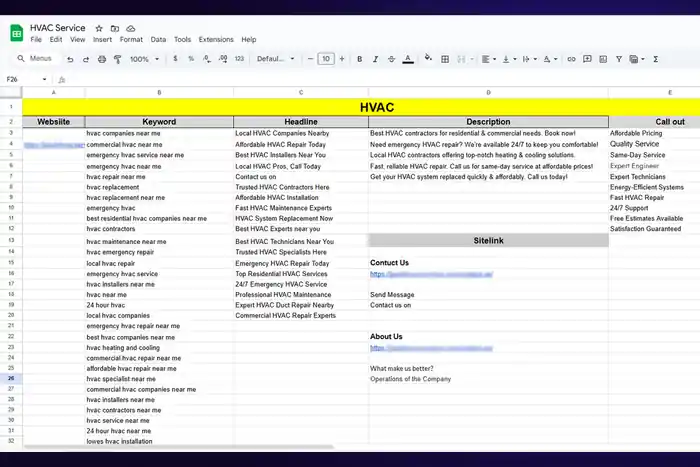Screen dimensions: 700x467
Task: Open the Functions sigma icon
Action: click(656, 59)
